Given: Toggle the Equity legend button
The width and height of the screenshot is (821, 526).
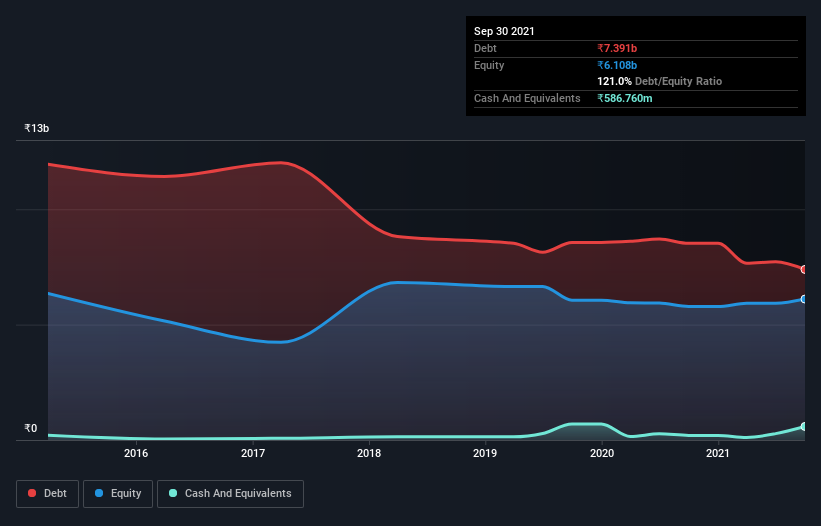Looking at the screenshot, I should (x=118, y=494).
